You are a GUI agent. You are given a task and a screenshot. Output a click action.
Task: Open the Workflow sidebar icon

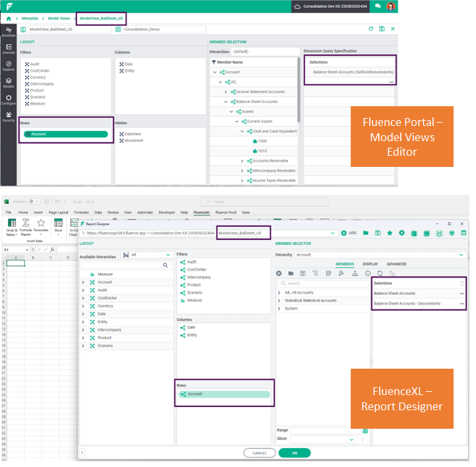coord(9,32)
